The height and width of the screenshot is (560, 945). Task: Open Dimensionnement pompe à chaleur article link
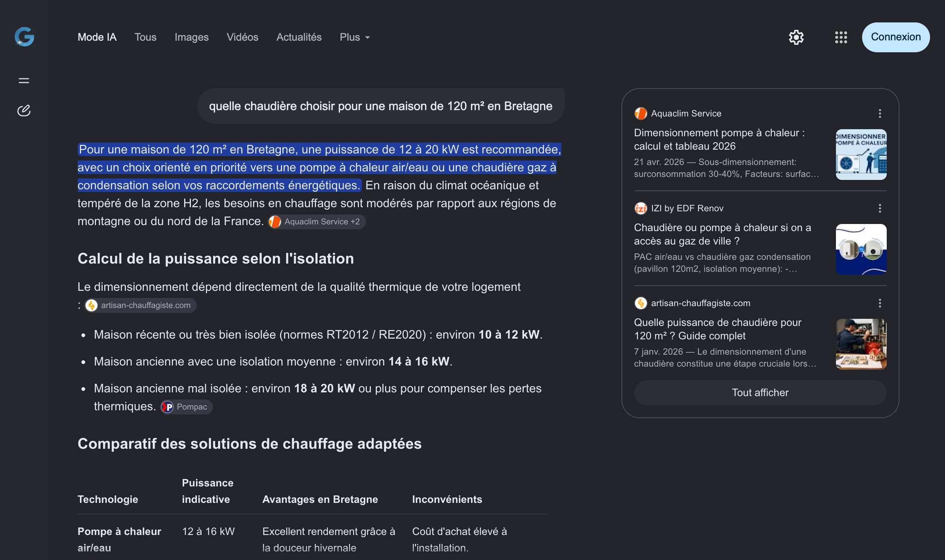(719, 139)
